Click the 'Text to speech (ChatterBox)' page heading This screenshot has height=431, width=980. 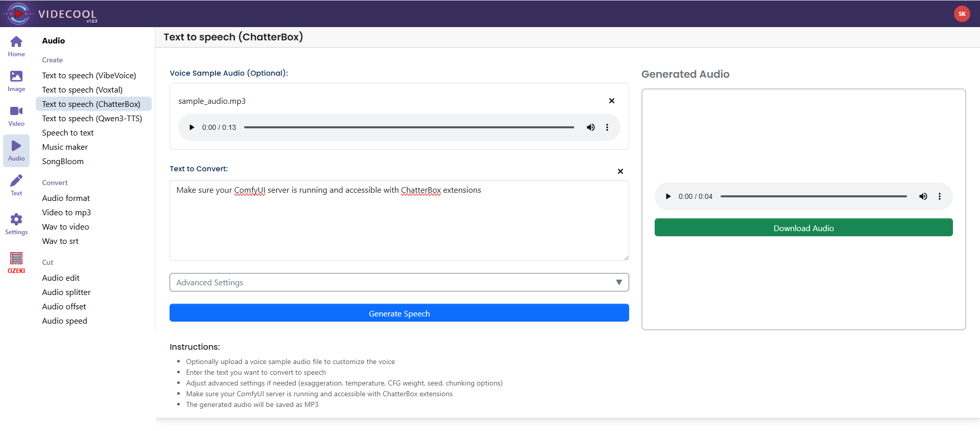pyautogui.click(x=233, y=37)
